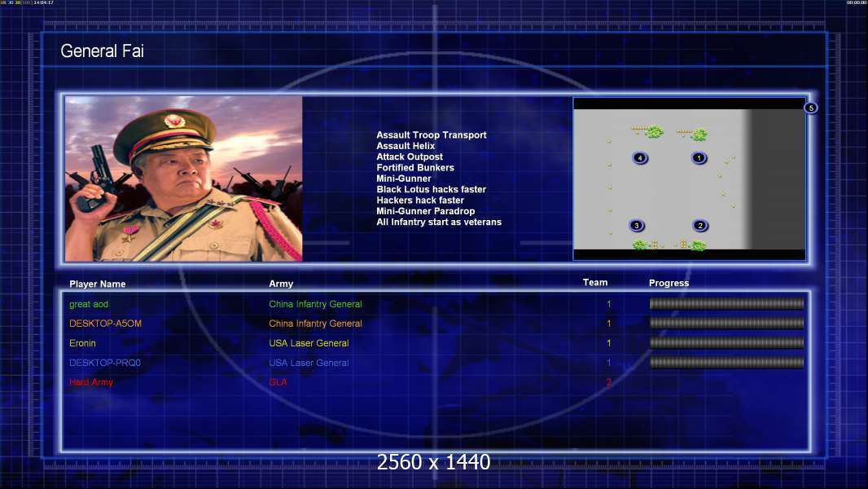Click General Fai portrait image
The height and width of the screenshot is (489, 868).
[184, 178]
